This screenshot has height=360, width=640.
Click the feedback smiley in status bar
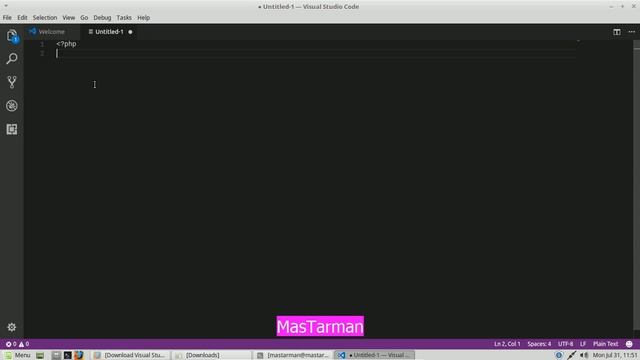coord(629,344)
